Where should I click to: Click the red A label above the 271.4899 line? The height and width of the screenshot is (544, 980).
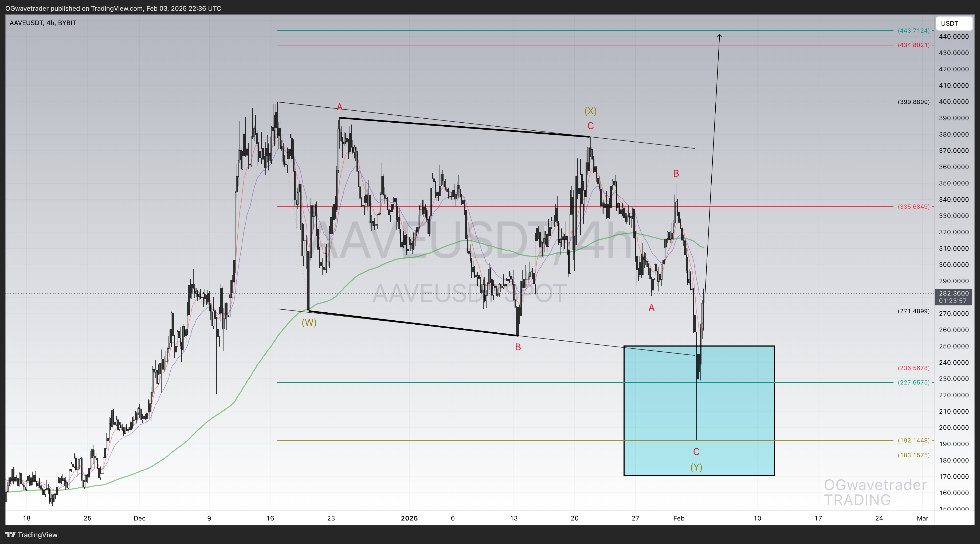pyautogui.click(x=651, y=308)
